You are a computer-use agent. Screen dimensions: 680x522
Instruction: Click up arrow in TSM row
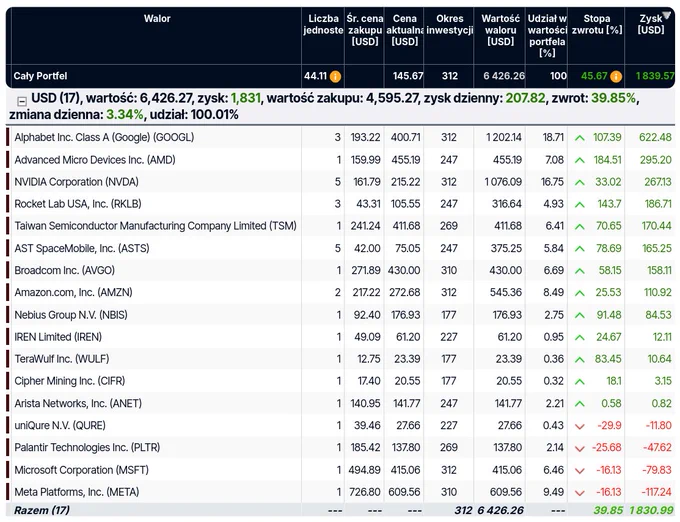(x=579, y=226)
